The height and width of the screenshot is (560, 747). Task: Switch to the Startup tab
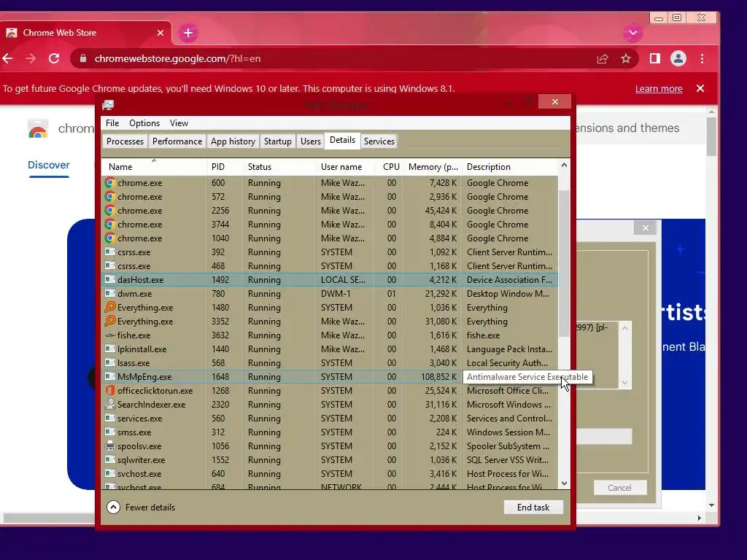tap(278, 141)
